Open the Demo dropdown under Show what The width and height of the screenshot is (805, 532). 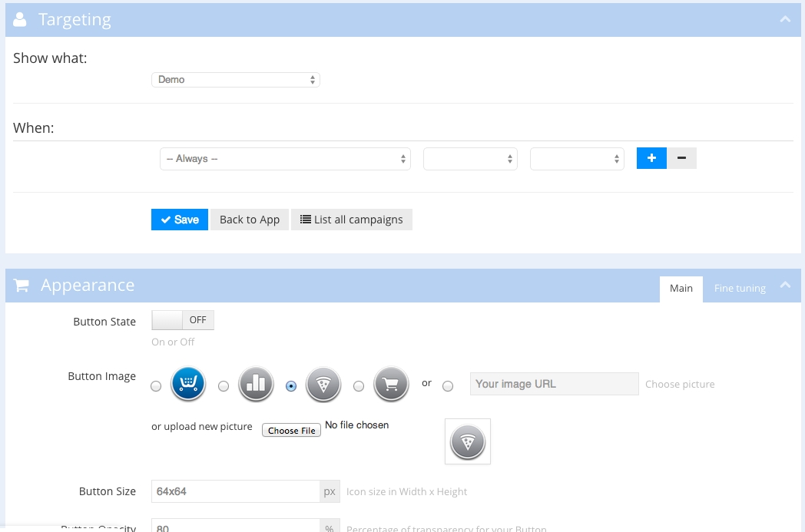pos(236,80)
